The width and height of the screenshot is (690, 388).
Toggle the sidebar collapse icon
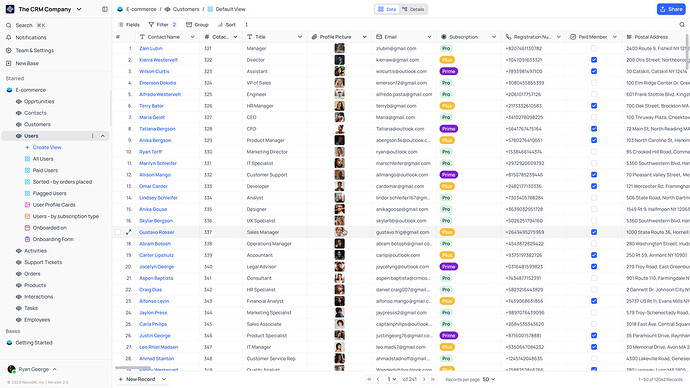pyautogui.click(x=105, y=9)
